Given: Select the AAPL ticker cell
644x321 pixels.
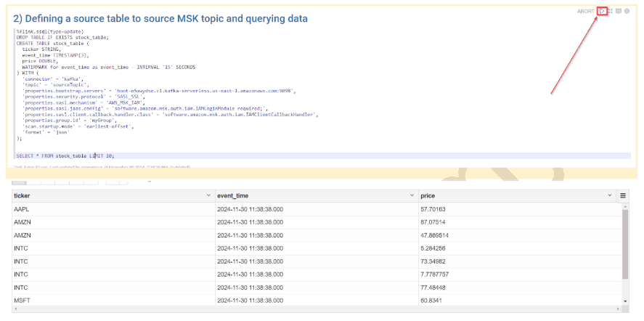Looking at the screenshot, I should (22, 209).
